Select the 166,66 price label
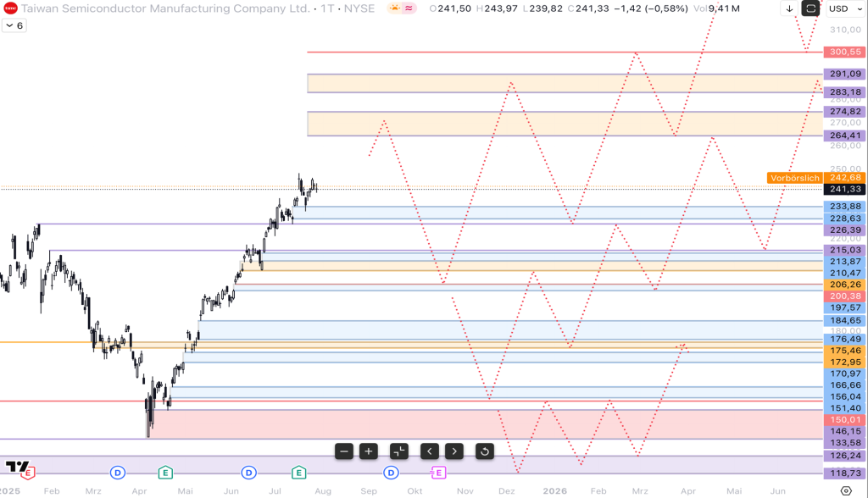The width and height of the screenshot is (868, 498). 845,385
